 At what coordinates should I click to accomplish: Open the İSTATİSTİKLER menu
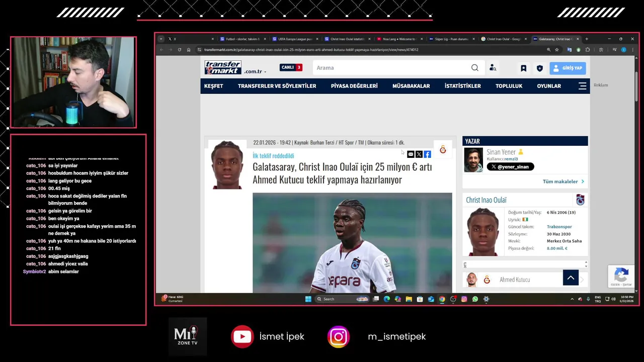coord(462,86)
